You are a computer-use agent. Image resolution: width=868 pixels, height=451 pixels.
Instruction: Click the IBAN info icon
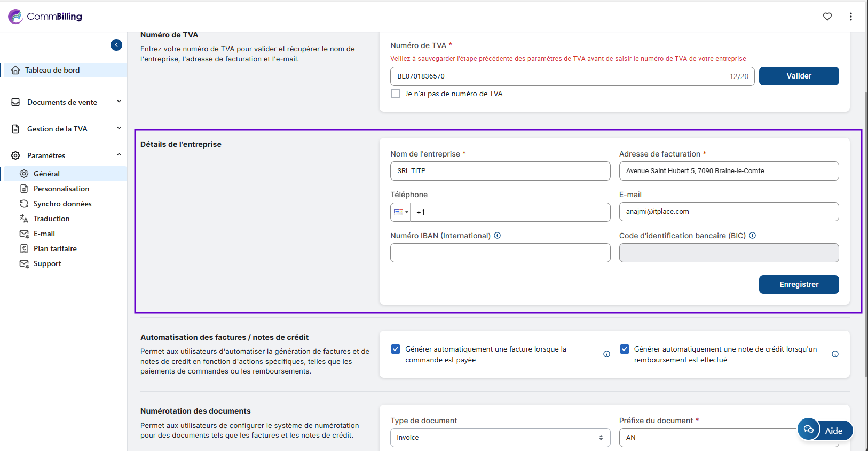497,236
